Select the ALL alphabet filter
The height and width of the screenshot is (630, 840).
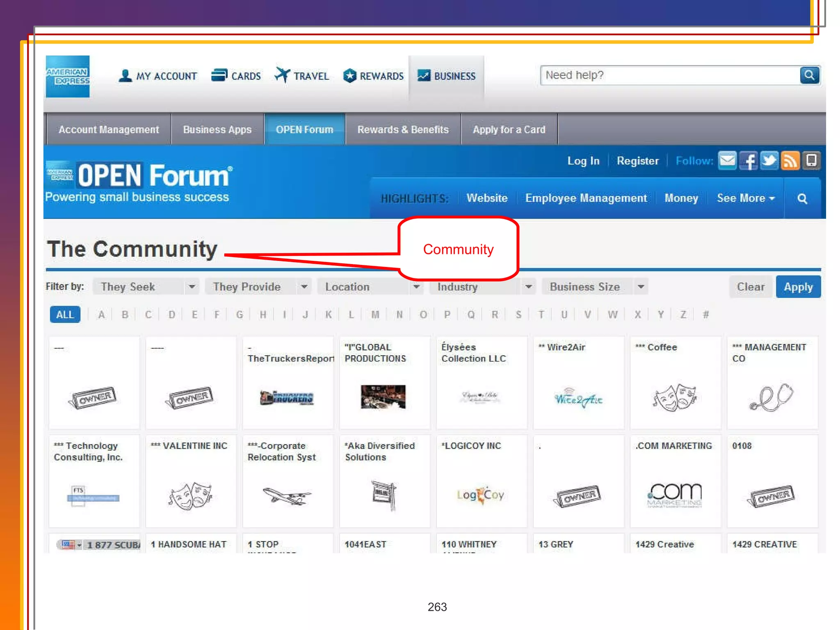click(x=65, y=315)
